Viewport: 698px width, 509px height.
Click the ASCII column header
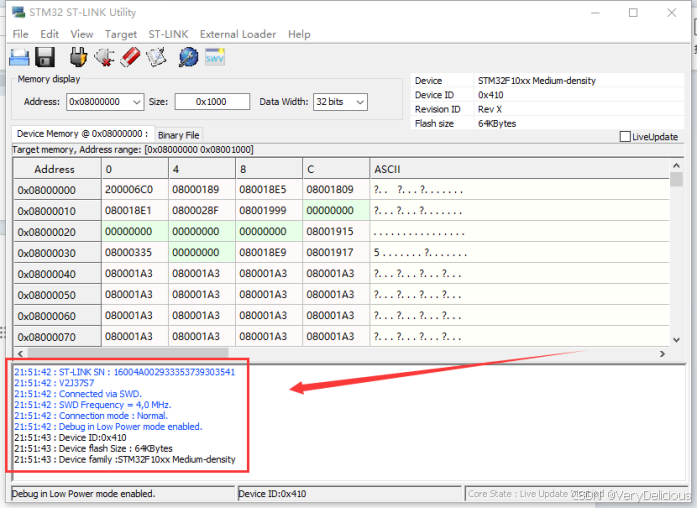(x=519, y=170)
